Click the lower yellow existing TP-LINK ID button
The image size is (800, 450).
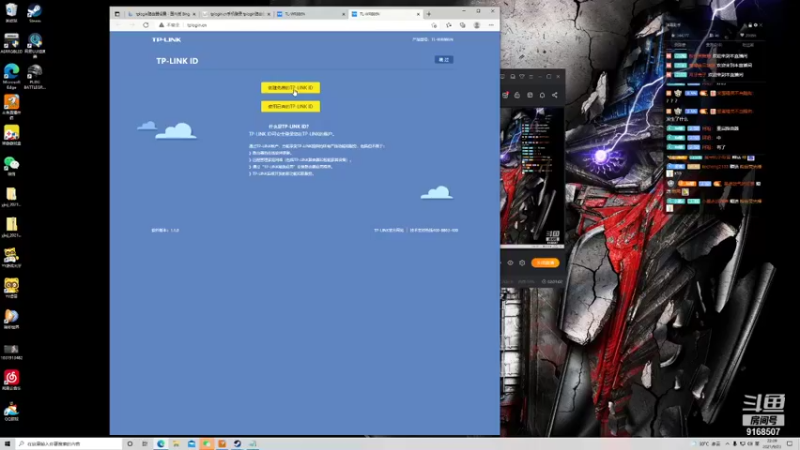tap(290, 106)
